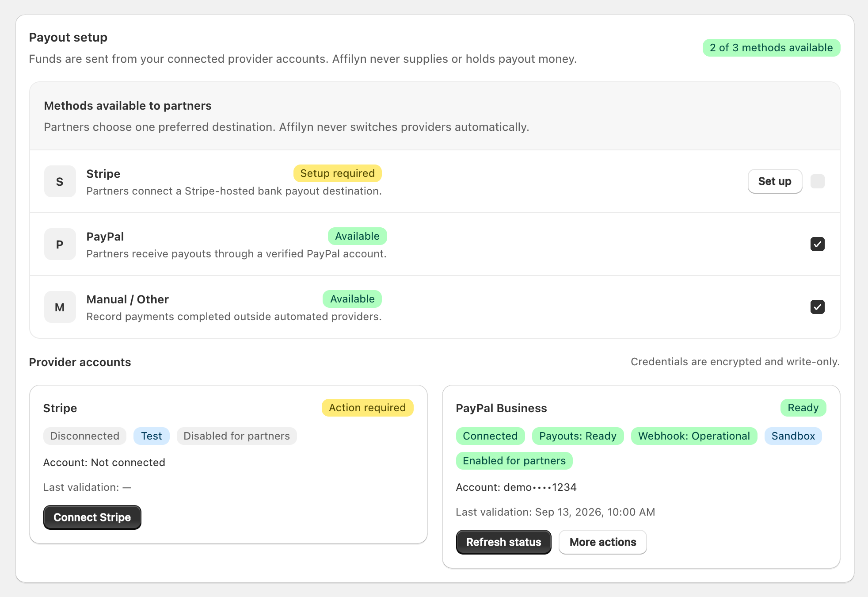Screen dimensions: 868x597
Task: Click the PayPal last validation timestamp
Action: (x=556, y=512)
